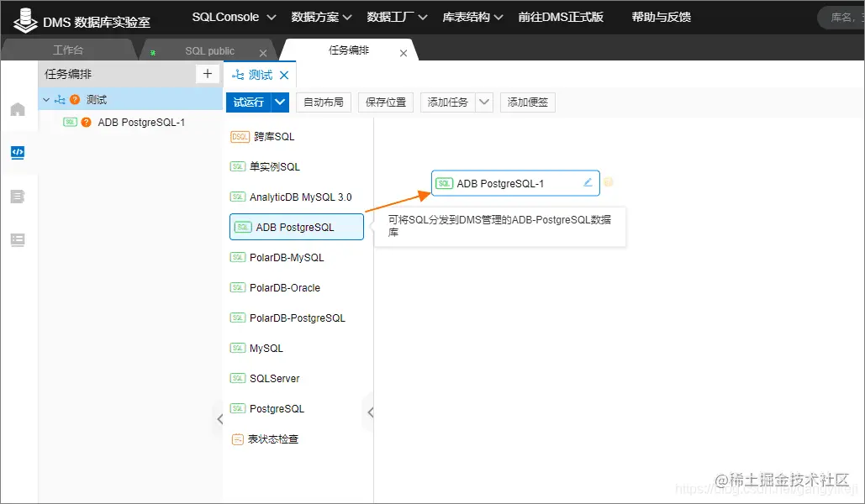Open the 数据工厂 dropdown menu

point(397,17)
